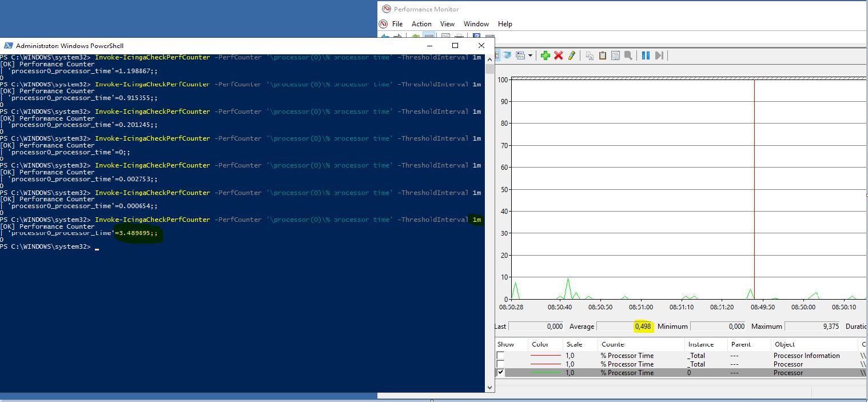Toggle the Highlight pencil icon
The image size is (868, 402).
[x=571, y=55]
